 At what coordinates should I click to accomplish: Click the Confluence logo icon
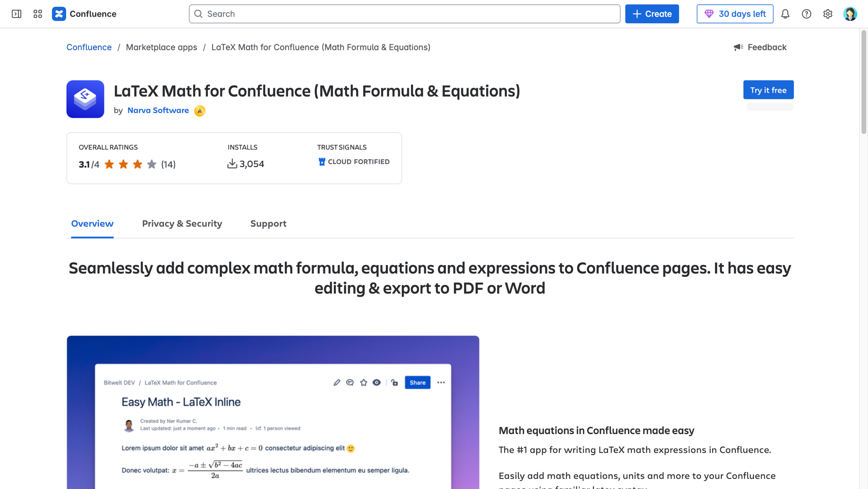click(59, 14)
